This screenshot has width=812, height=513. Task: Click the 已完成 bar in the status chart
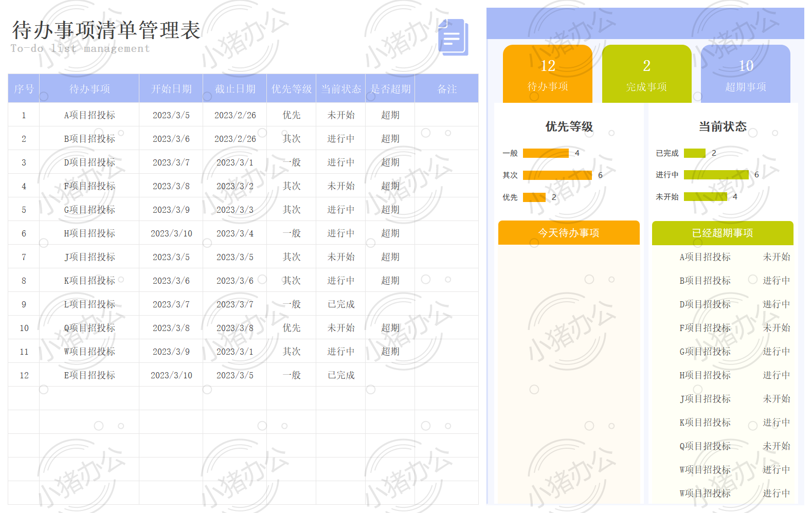click(695, 153)
